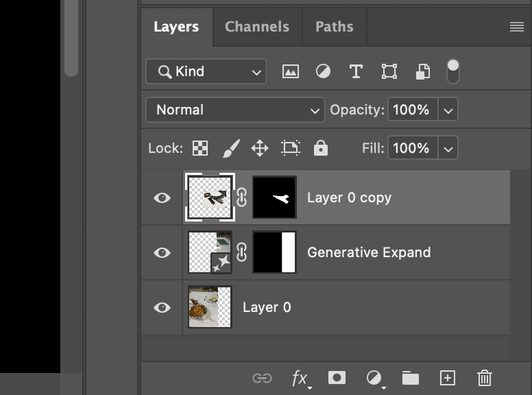
Task: Select the Layers tab
Action: click(176, 27)
